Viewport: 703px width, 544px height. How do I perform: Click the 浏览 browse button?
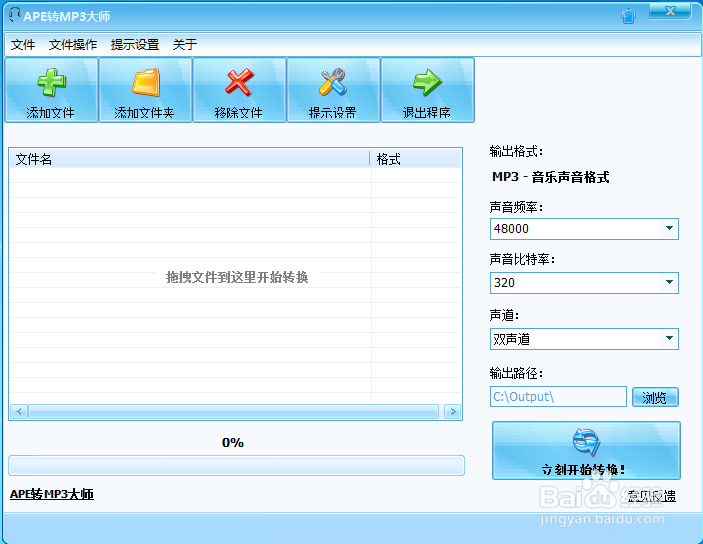655,397
